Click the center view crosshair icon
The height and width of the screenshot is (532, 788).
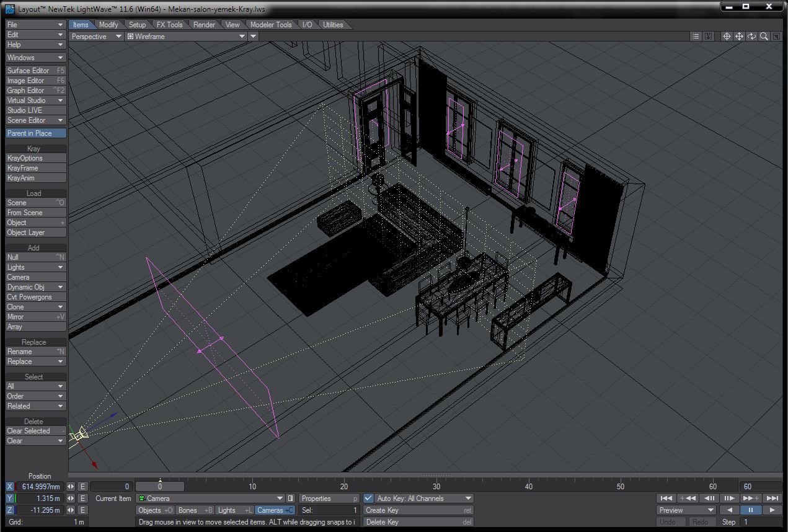pyautogui.click(x=727, y=37)
